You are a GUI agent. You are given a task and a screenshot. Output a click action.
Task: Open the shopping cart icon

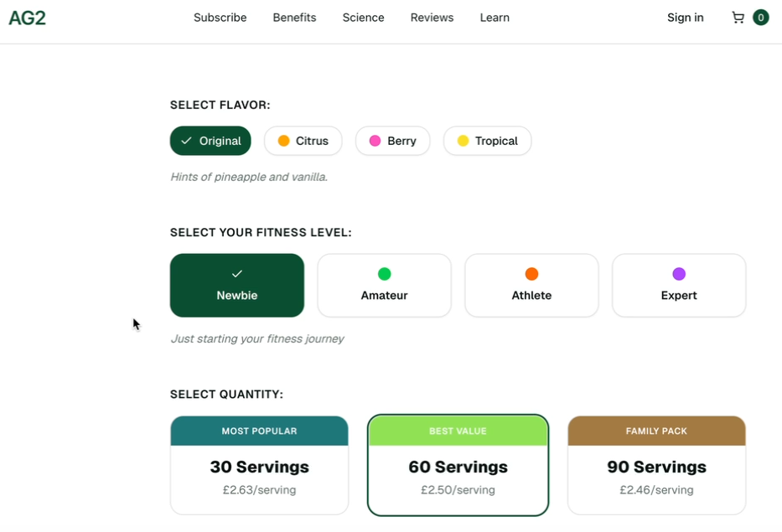point(738,18)
